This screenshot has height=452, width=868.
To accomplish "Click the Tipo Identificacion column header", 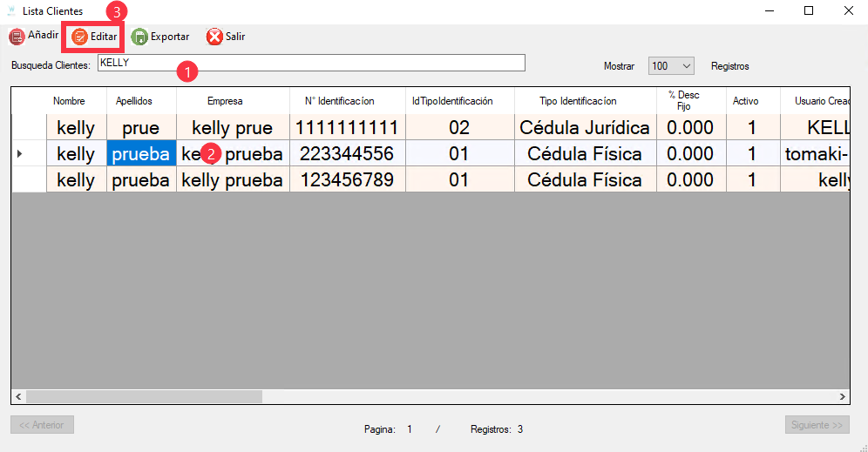I will point(578,101).
